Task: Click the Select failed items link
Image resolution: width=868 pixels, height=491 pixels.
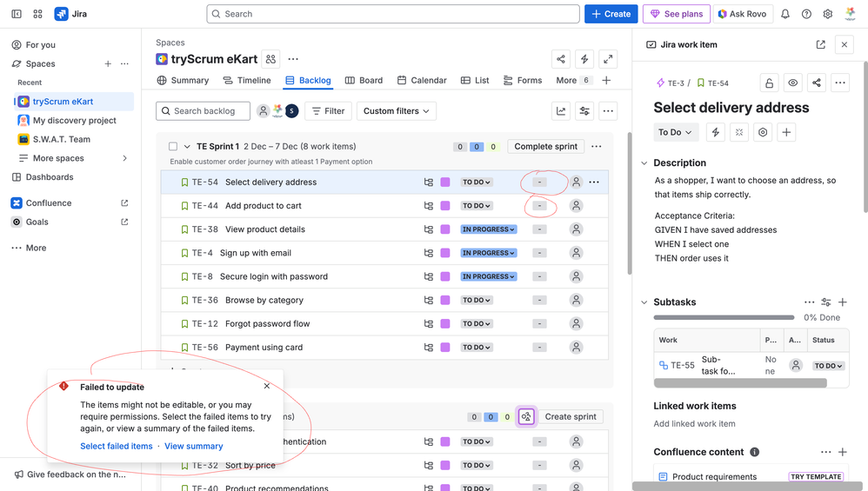Action: coord(117,446)
